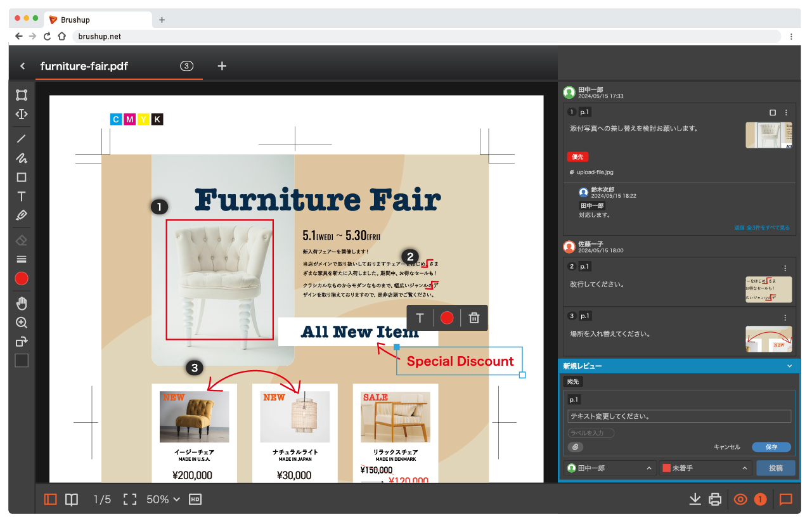Add a new file tab with plus

(x=222, y=66)
